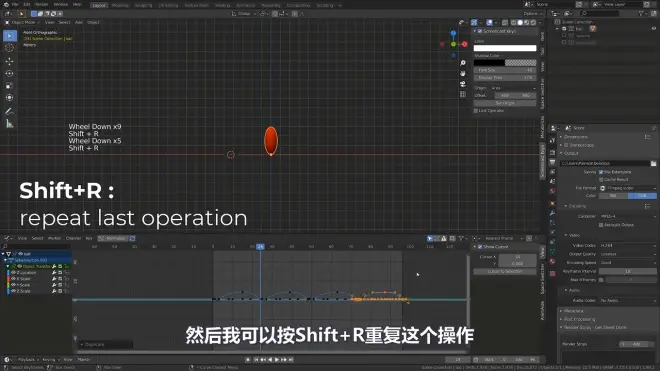Enable the Last Operator checkbox
This screenshot has width=660, height=371.
tap(476, 111)
